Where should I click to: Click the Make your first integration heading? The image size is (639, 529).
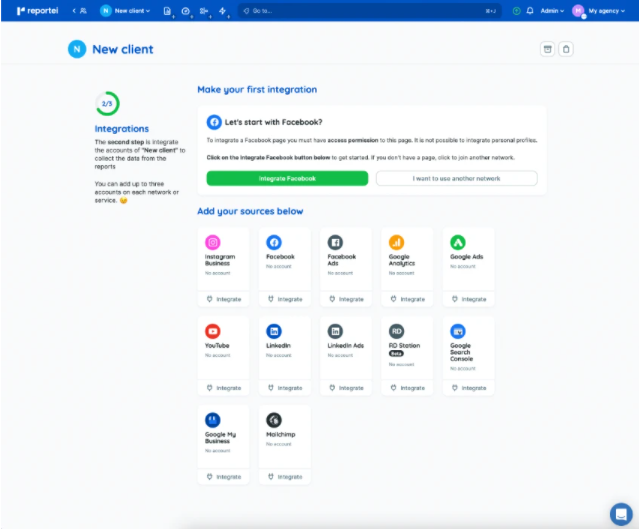click(257, 90)
